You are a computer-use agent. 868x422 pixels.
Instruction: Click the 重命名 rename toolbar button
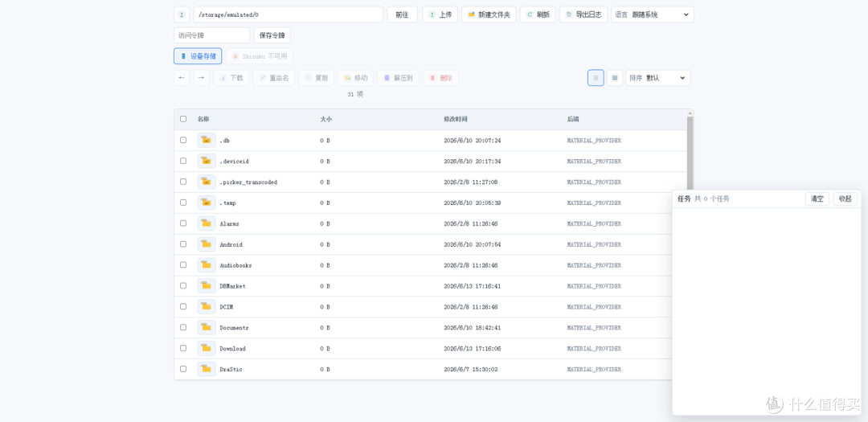click(x=273, y=77)
